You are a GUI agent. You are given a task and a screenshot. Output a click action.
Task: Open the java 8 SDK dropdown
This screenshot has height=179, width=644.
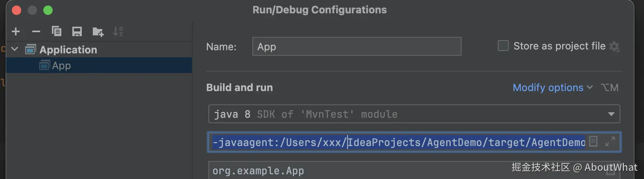click(x=611, y=114)
